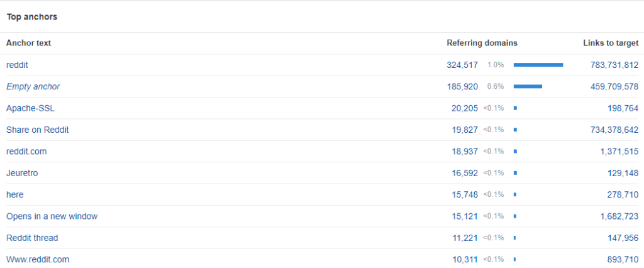The image size is (644, 268).
Task: Sort by the Referring domains column header
Action: tap(482, 43)
